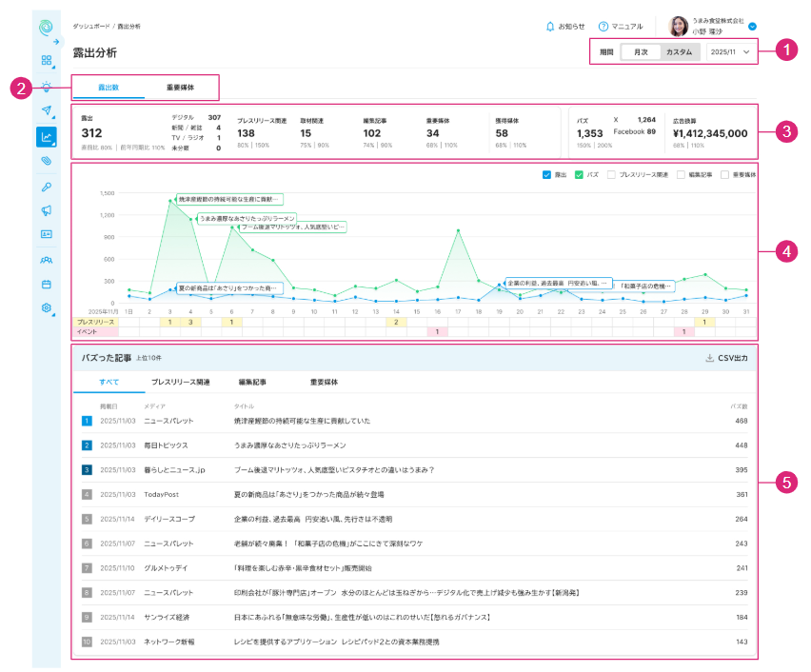This screenshot has height=672, width=811.
Task: Enable the プレスリリース関連 chart checkbox
Action: point(612,175)
